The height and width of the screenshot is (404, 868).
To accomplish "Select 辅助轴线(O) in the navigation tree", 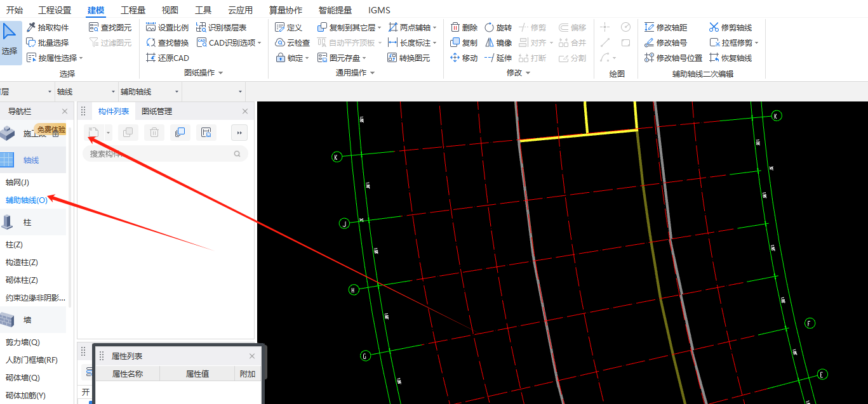I will [x=27, y=200].
